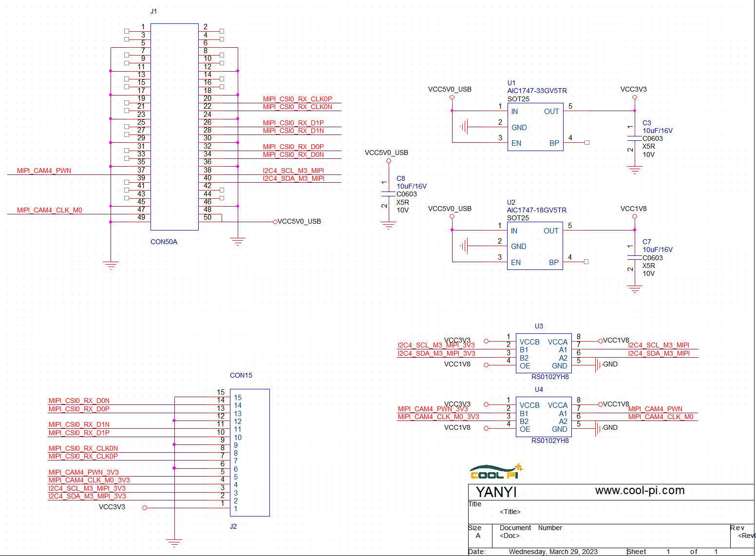Select I2C4_SDA_M3_MIPI label at J1 pin 40
This screenshot has height=556, width=756.
tap(293, 178)
